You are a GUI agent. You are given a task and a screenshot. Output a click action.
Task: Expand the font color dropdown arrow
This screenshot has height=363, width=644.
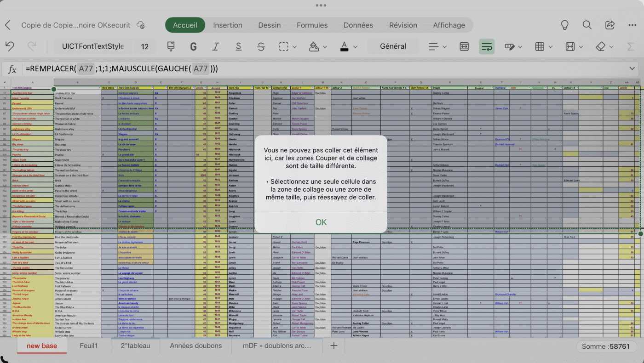click(x=355, y=47)
